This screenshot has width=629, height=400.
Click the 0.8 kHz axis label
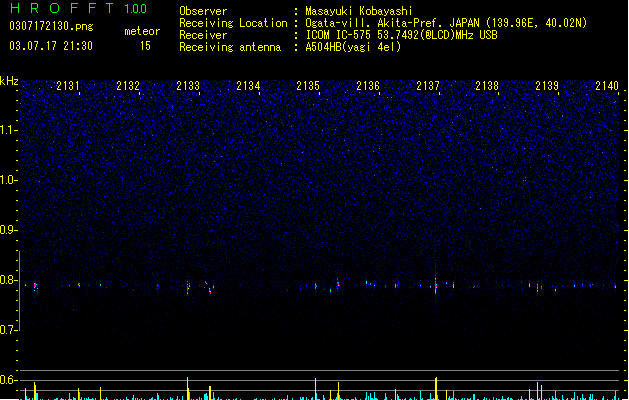point(8,280)
